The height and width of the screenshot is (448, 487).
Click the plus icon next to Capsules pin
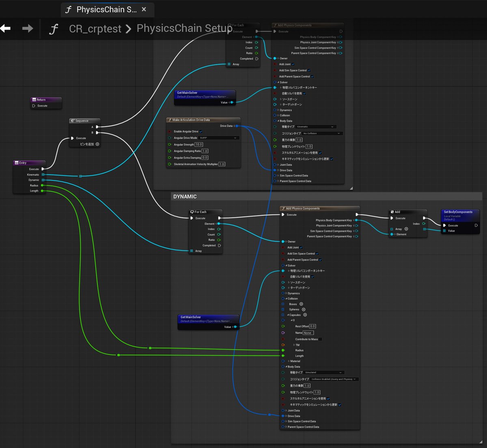coord(304,315)
